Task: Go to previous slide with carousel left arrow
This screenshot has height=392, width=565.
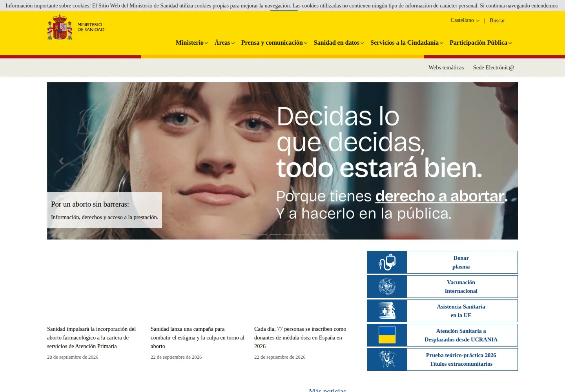Action: pyautogui.click(x=61, y=161)
